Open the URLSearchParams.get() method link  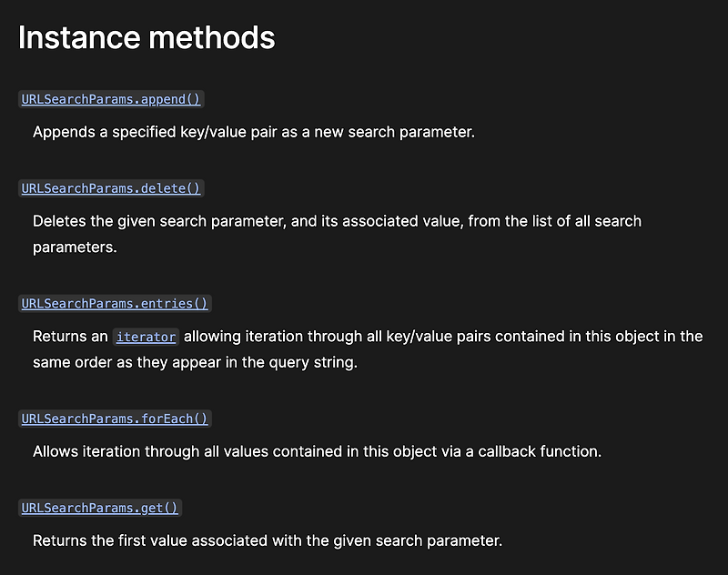tap(100, 508)
